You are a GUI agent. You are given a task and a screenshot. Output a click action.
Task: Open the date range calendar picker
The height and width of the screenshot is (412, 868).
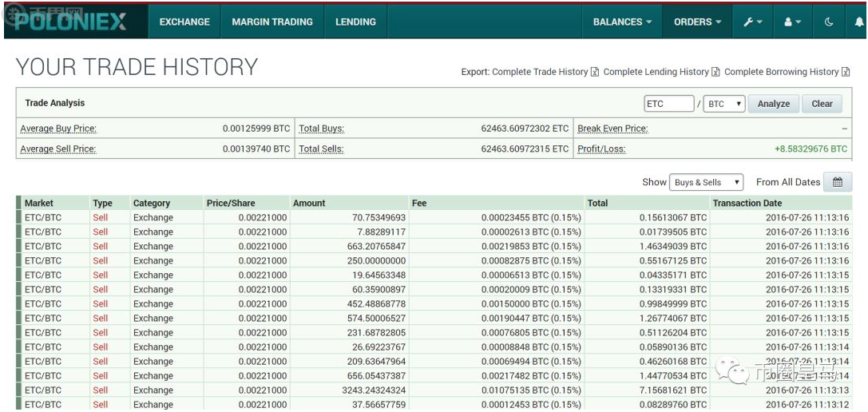coord(838,182)
